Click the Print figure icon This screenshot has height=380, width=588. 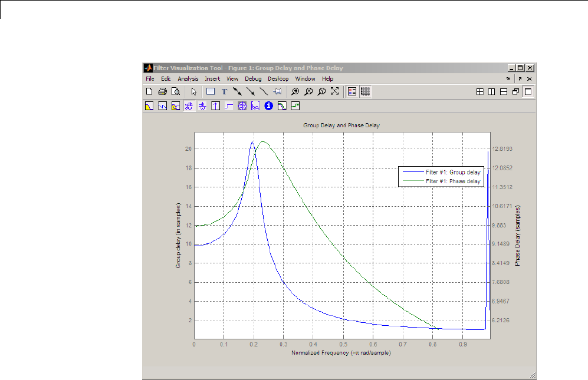[x=162, y=91]
